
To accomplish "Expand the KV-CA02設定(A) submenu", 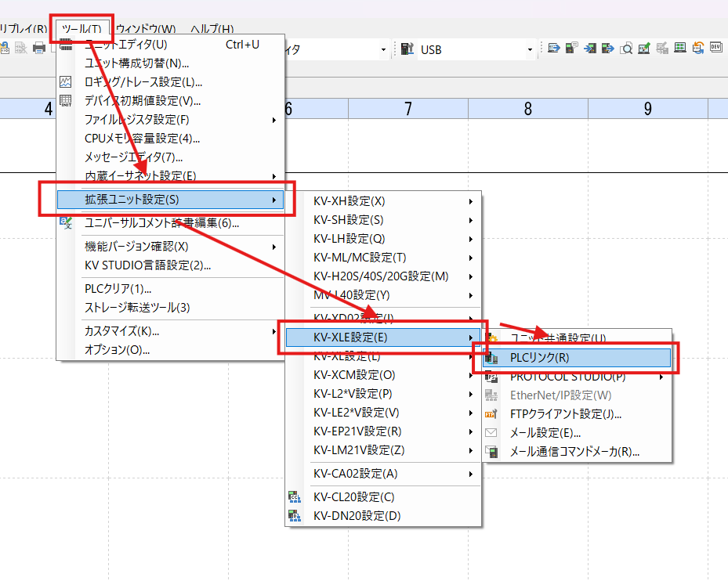I will [470, 475].
